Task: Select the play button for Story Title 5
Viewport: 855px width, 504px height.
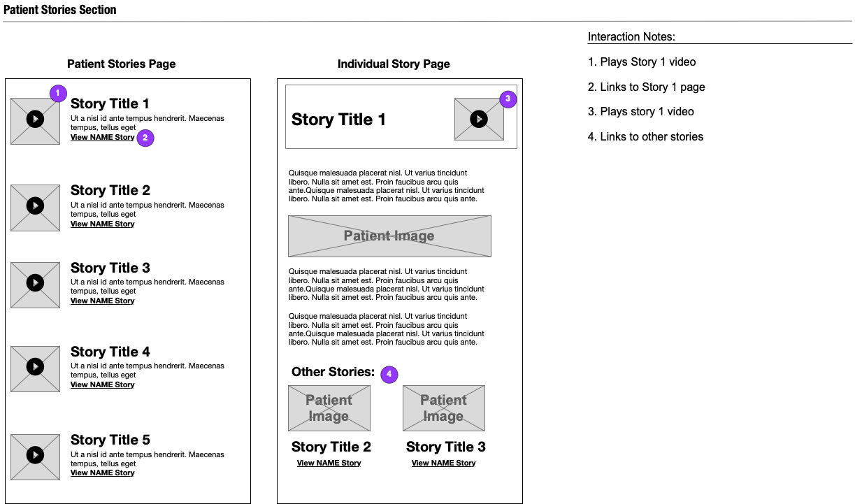Action: (x=35, y=456)
